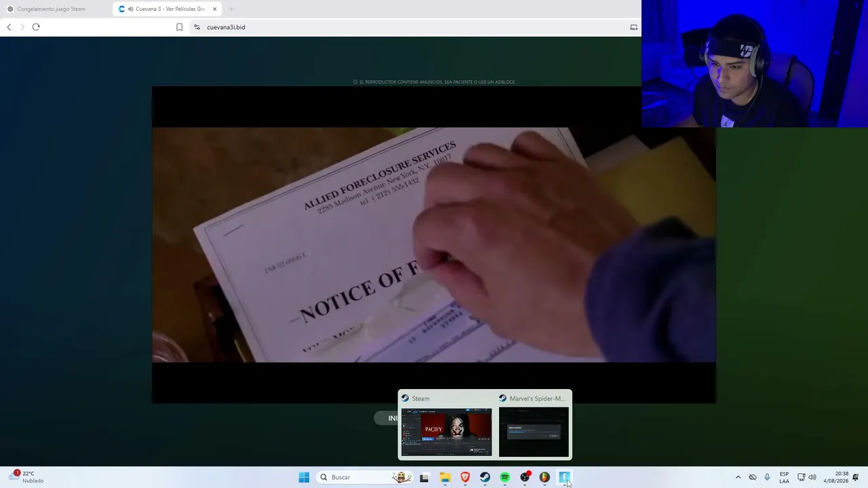Open the Windows Start menu
The height and width of the screenshot is (488, 868).
(x=304, y=477)
